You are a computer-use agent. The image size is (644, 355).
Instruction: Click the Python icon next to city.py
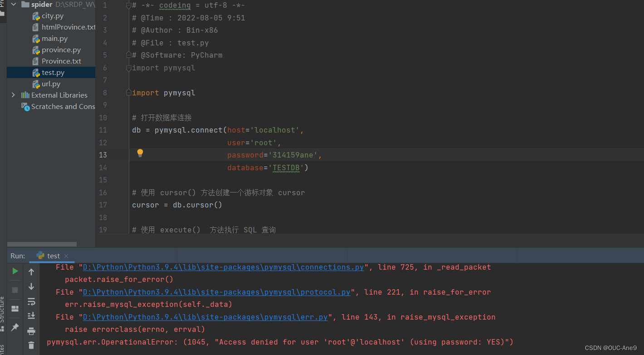tap(36, 16)
